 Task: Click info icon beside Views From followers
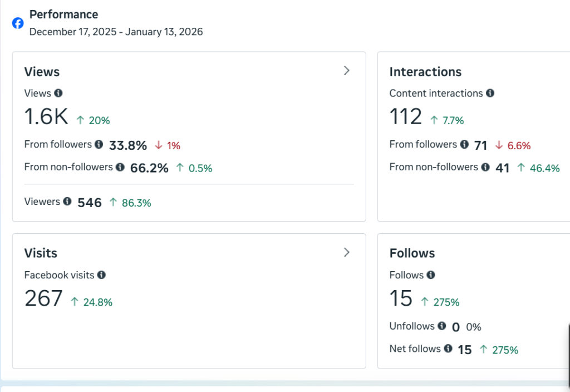pyautogui.click(x=99, y=145)
